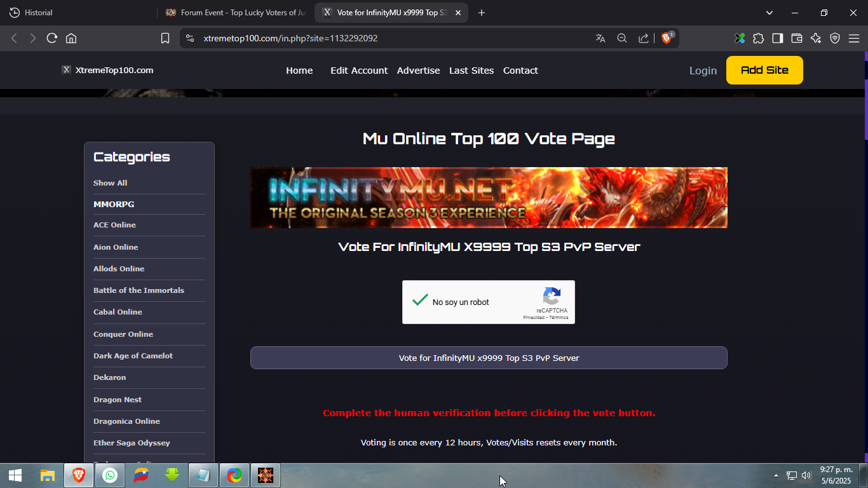Open the Dragonica Online category

(x=126, y=421)
